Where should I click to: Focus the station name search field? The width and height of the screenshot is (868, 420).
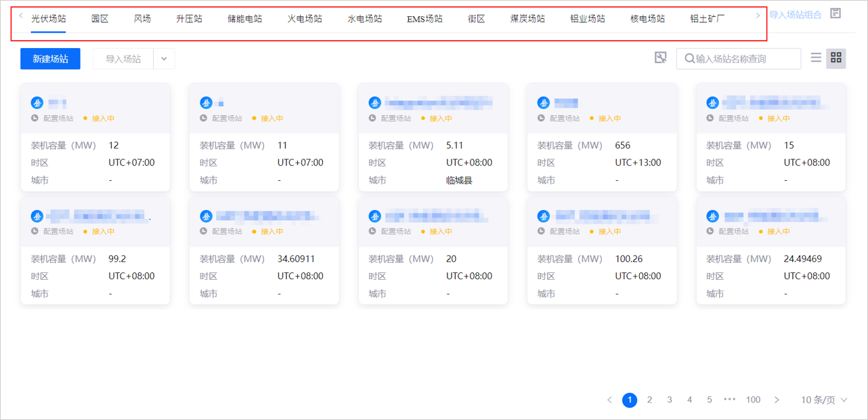coord(745,59)
